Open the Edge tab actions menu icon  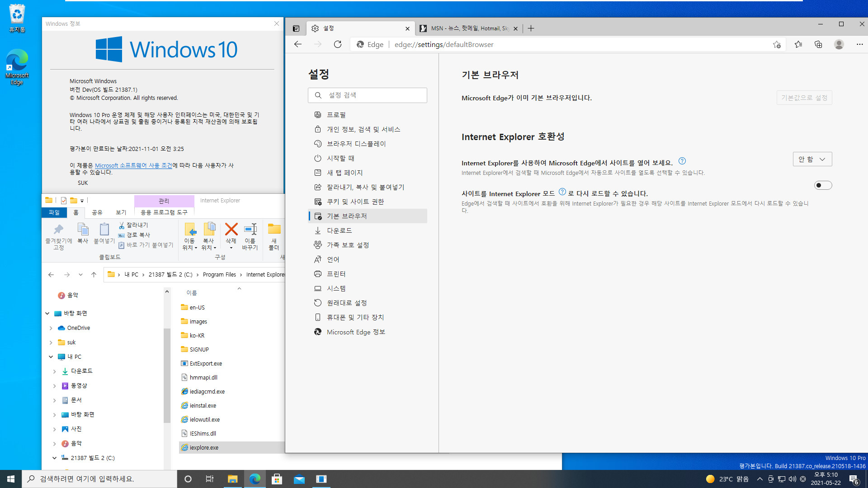click(296, 28)
